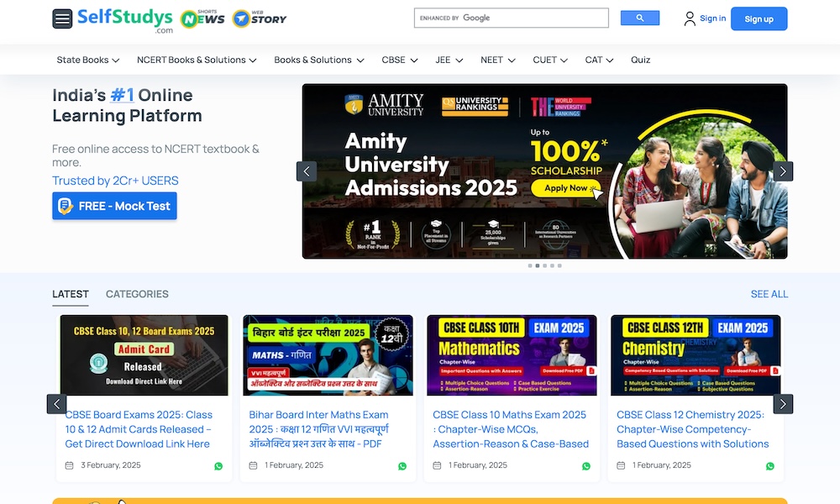Click the Sign up button

(759, 18)
